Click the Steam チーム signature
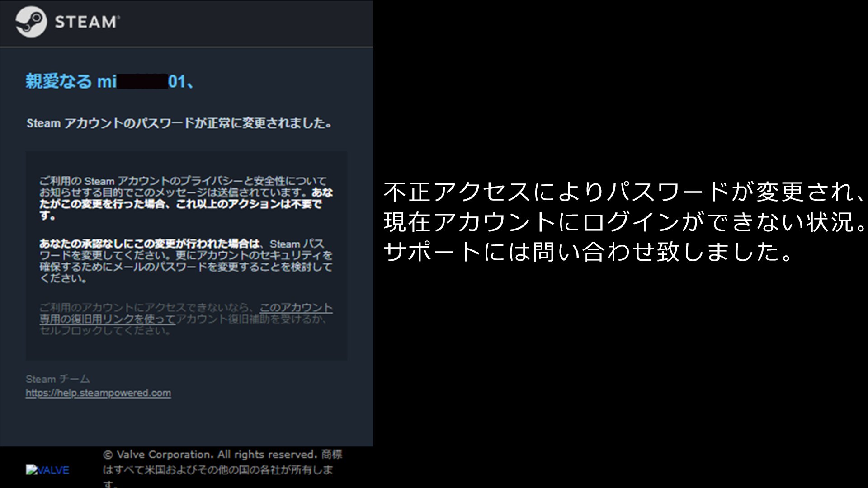 pos(57,379)
